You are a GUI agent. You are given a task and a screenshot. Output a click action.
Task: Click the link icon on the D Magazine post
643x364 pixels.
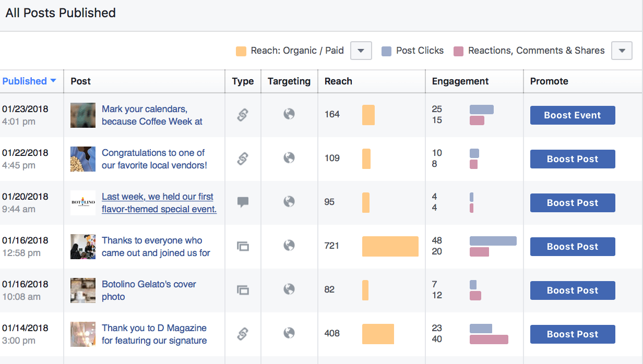243,334
